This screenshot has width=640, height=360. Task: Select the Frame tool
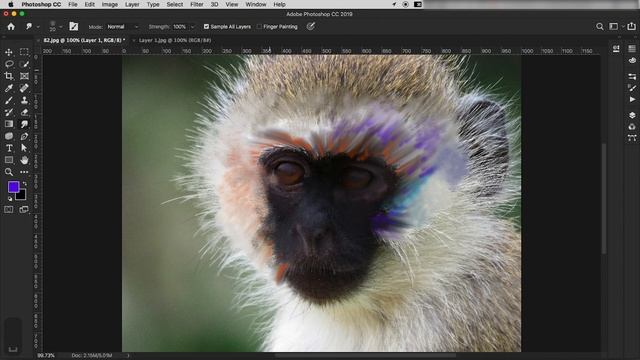point(24,76)
